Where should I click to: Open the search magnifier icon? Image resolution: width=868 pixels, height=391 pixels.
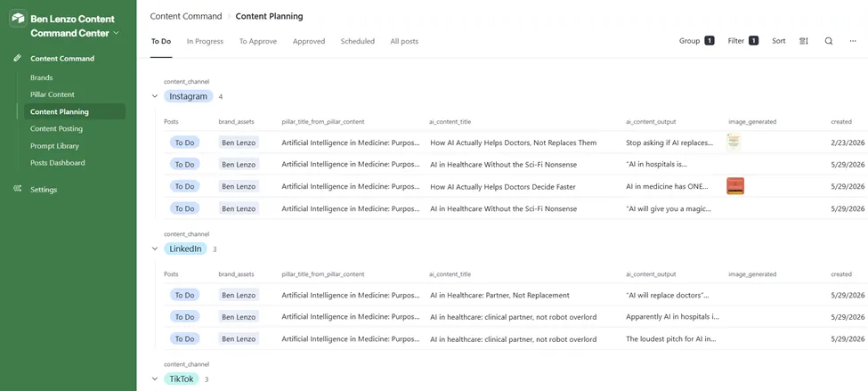[x=829, y=41]
